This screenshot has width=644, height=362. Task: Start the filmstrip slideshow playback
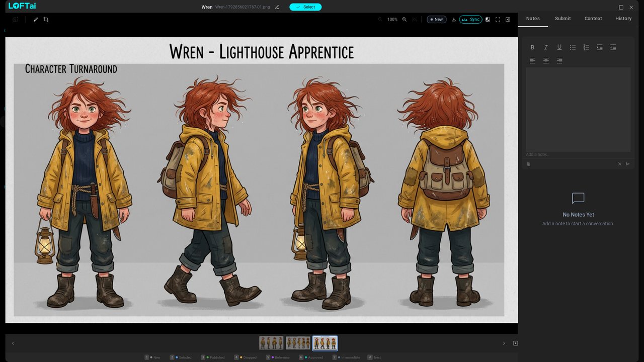515,343
